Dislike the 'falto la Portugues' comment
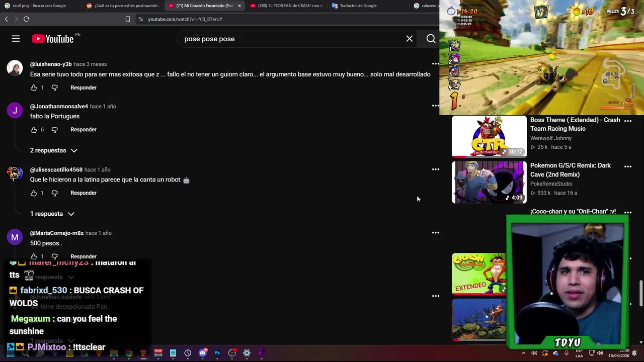 pyautogui.click(x=55, y=130)
